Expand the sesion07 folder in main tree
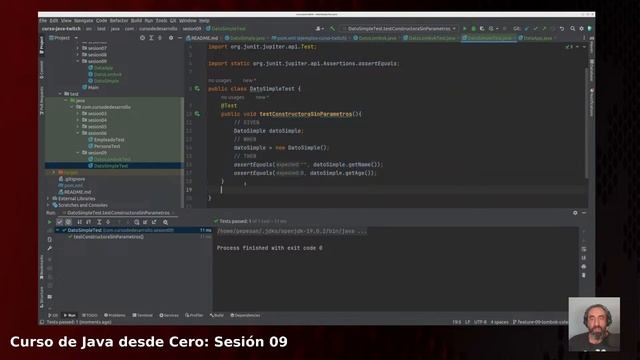The height and width of the screenshot is (360, 640). pyautogui.click(x=78, y=48)
